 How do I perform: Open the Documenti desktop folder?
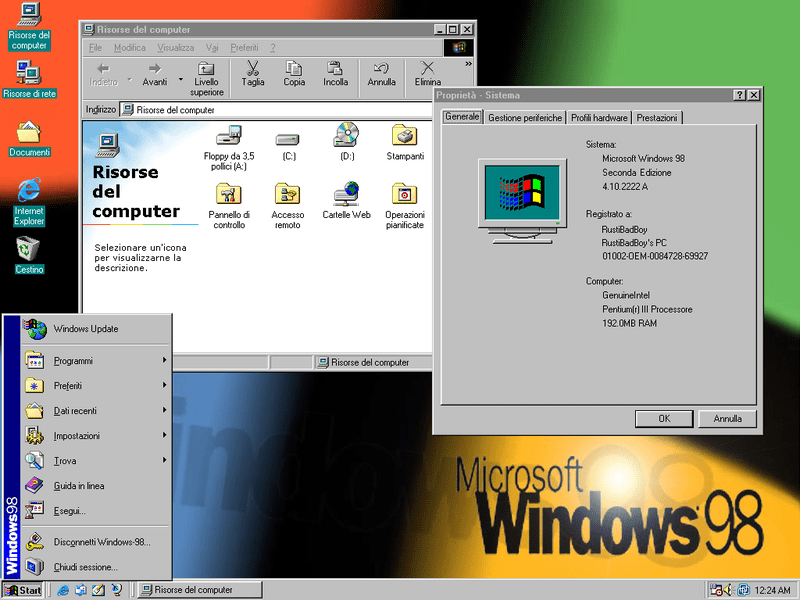click(29, 138)
